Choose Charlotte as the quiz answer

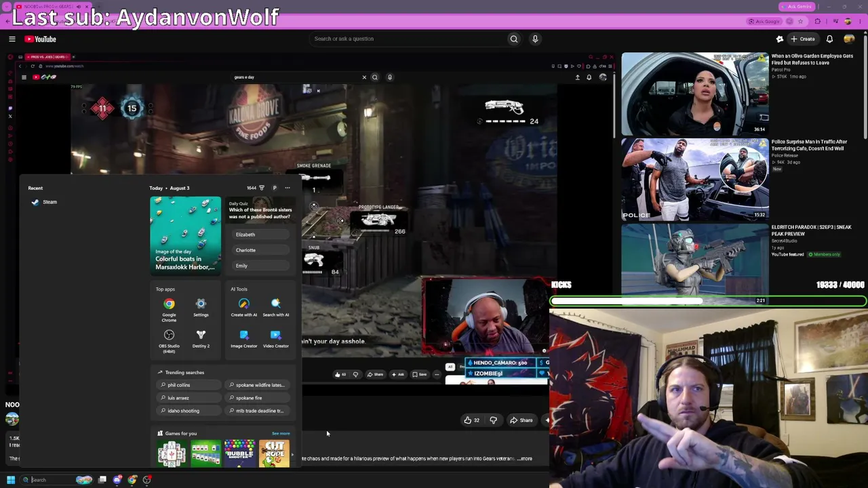pyautogui.click(x=260, y=250)
